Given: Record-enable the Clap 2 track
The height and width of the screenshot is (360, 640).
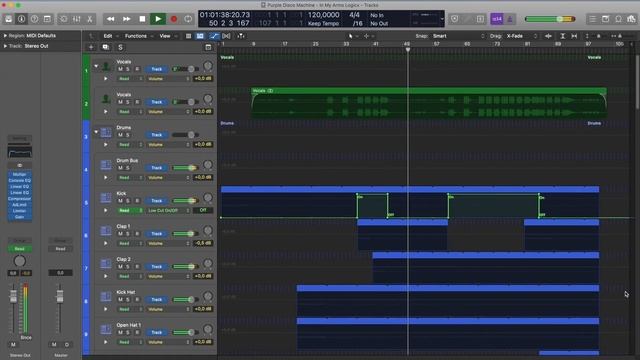Looking at the screenshot, I should click(137, 267).
